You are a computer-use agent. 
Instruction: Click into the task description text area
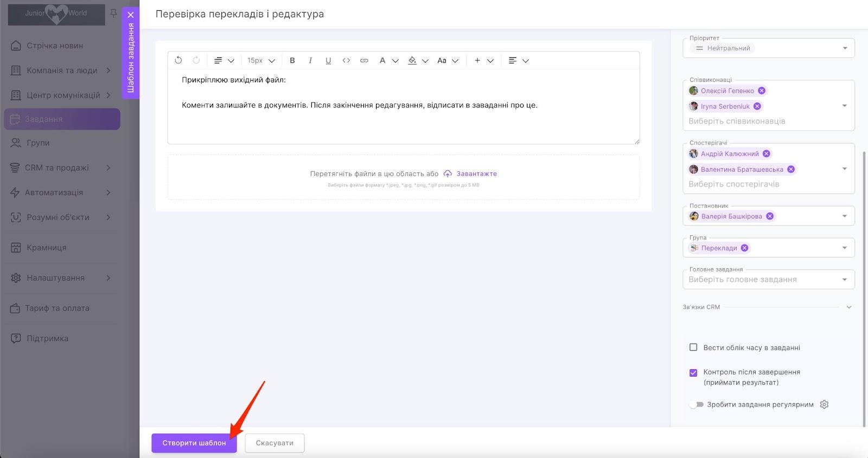[x=404, y=106]
